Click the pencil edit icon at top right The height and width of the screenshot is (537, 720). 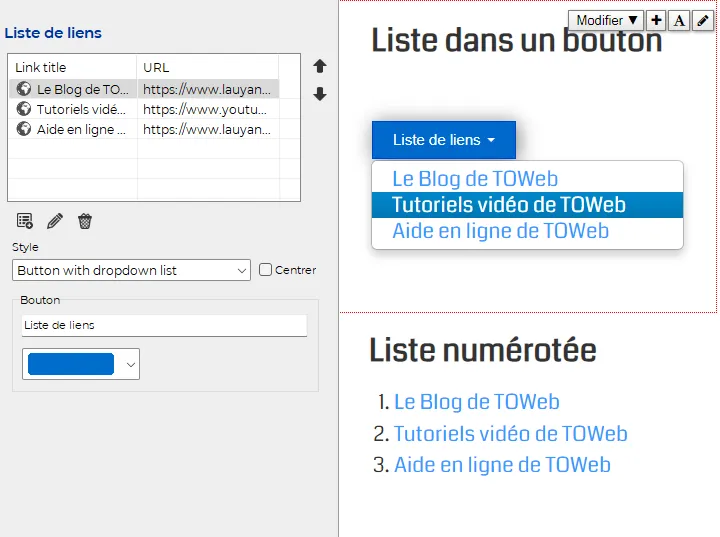703,20
